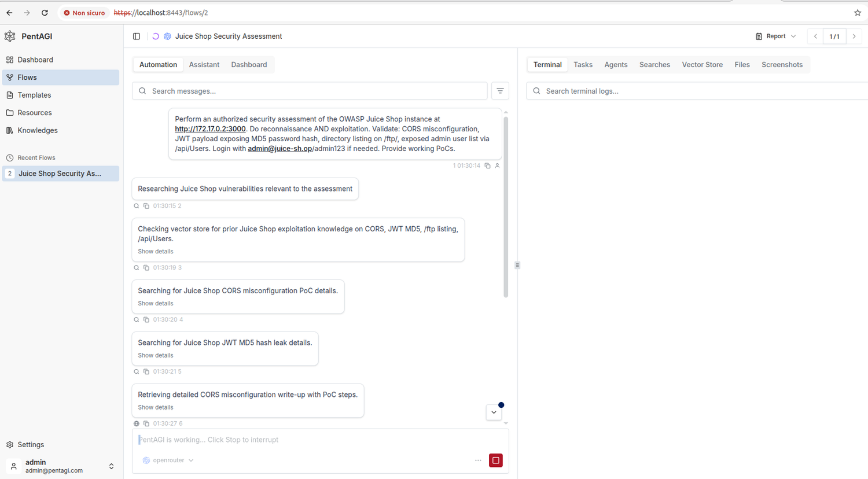The width and height of the screenshot is (868, 479).
Task: Copy message stamped 01:30:19
Action: 146,268
